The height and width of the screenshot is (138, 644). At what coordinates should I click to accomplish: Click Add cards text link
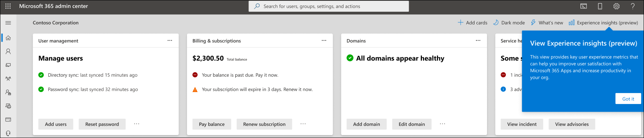pos(476,23)
